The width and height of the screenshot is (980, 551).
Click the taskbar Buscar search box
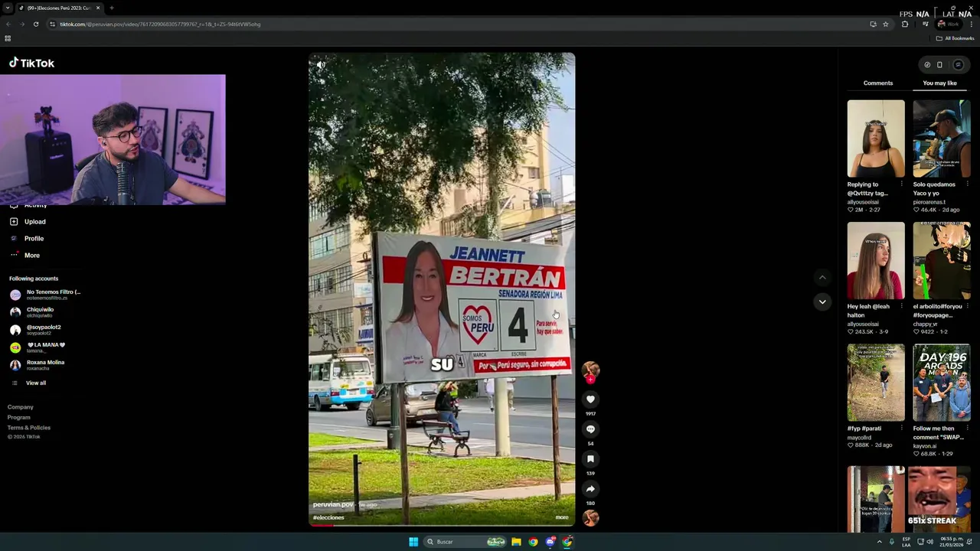(x=466, y=542)
